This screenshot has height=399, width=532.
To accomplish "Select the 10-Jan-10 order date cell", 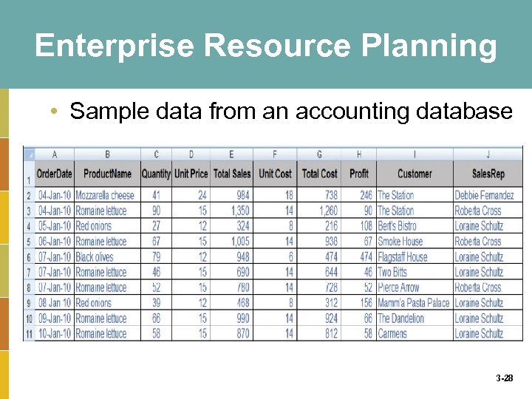I will tap(54, 334).
